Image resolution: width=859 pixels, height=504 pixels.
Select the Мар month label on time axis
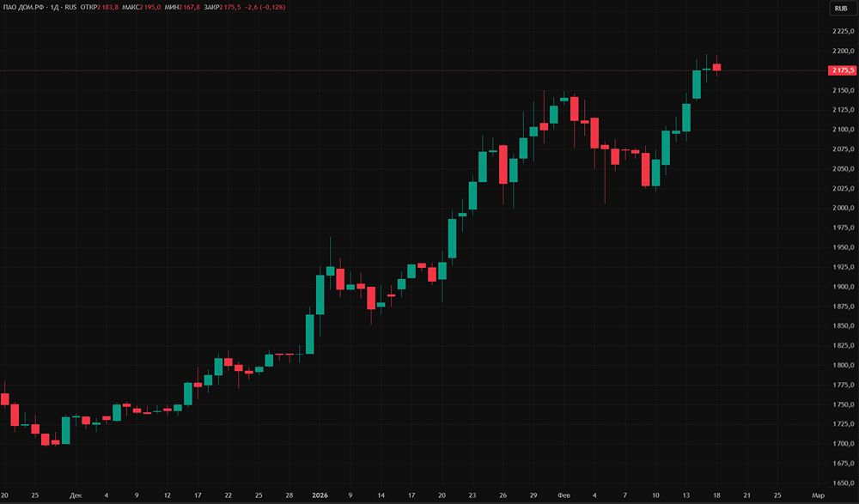pyautogui.click(x=818, y=495)
